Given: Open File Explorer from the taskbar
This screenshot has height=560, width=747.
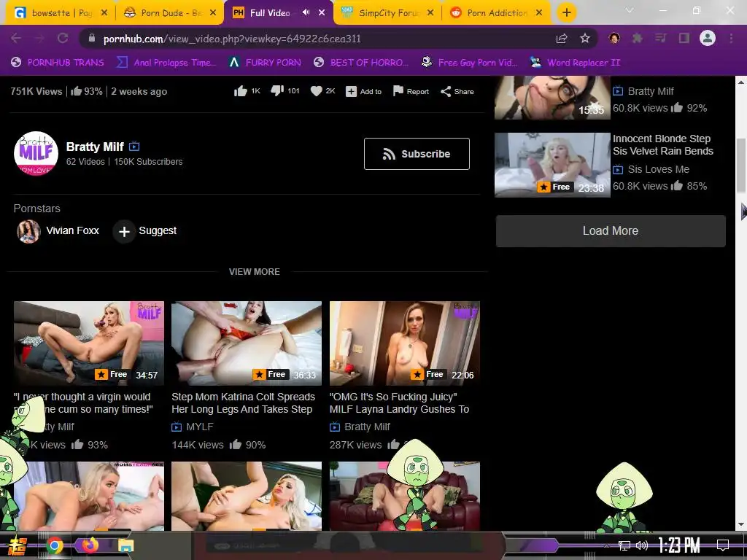Looking at the screenshot, I should [x=126, y=545].
